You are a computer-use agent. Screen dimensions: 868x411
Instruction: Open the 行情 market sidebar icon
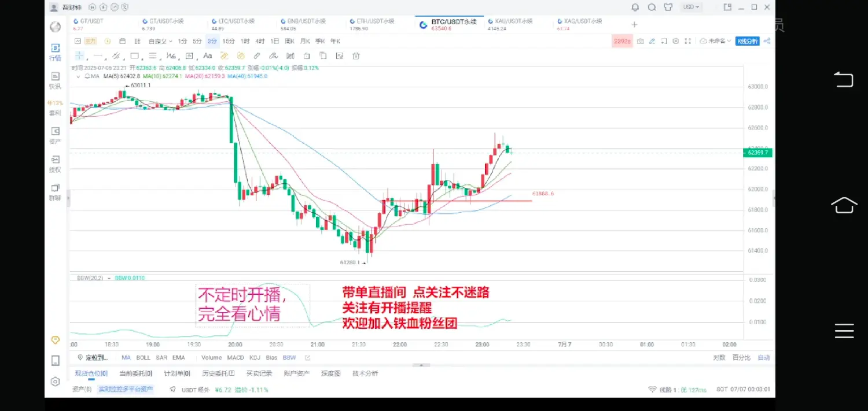[56, 52]
